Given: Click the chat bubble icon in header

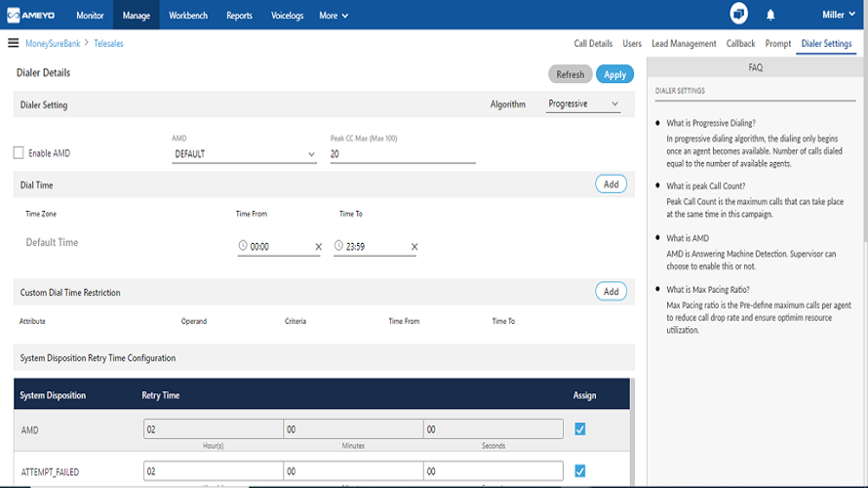Looking at the screenshot, I should (x=738, y=14).
